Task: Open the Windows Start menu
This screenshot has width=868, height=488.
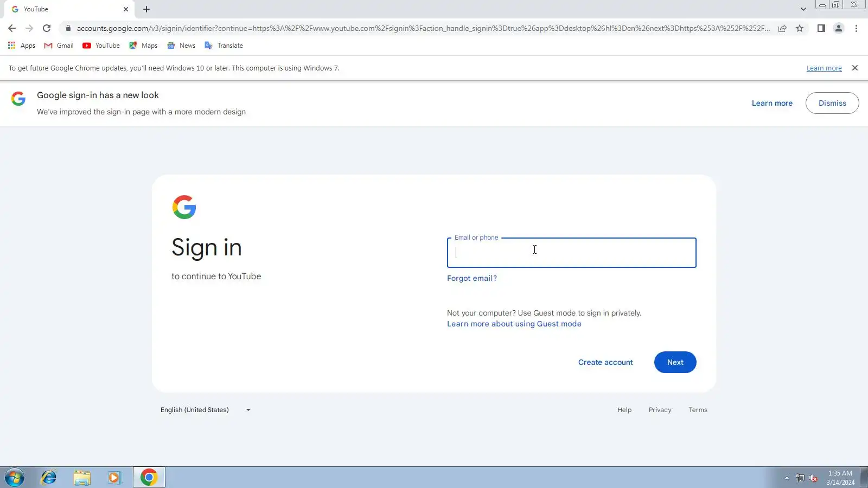Action: [15, 478]
